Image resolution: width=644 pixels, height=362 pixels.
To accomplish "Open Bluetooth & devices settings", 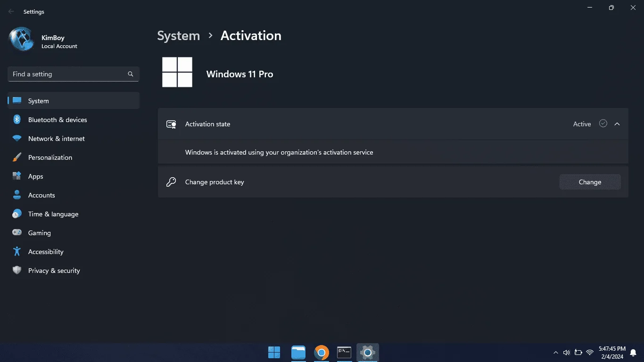I will [x=74, y=120].
